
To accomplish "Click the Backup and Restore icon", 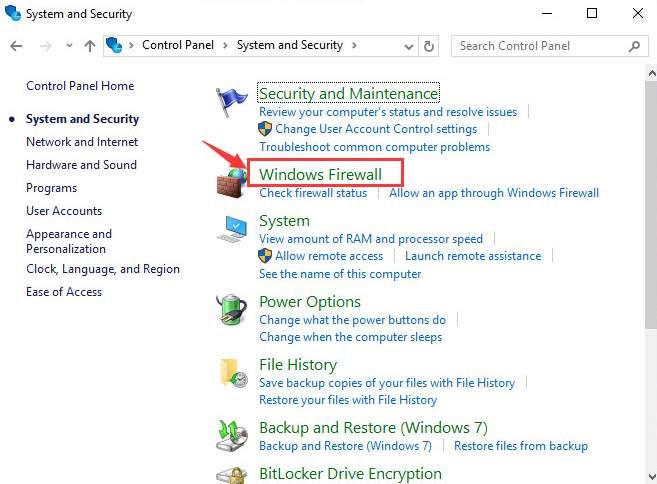I will point(232,435).
